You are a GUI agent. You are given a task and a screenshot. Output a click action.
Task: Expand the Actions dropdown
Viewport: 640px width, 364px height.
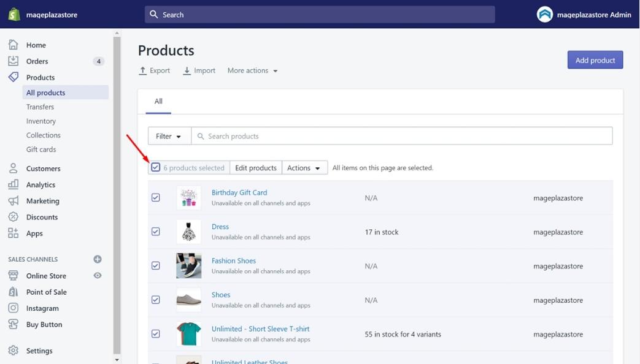click(304, 167)
